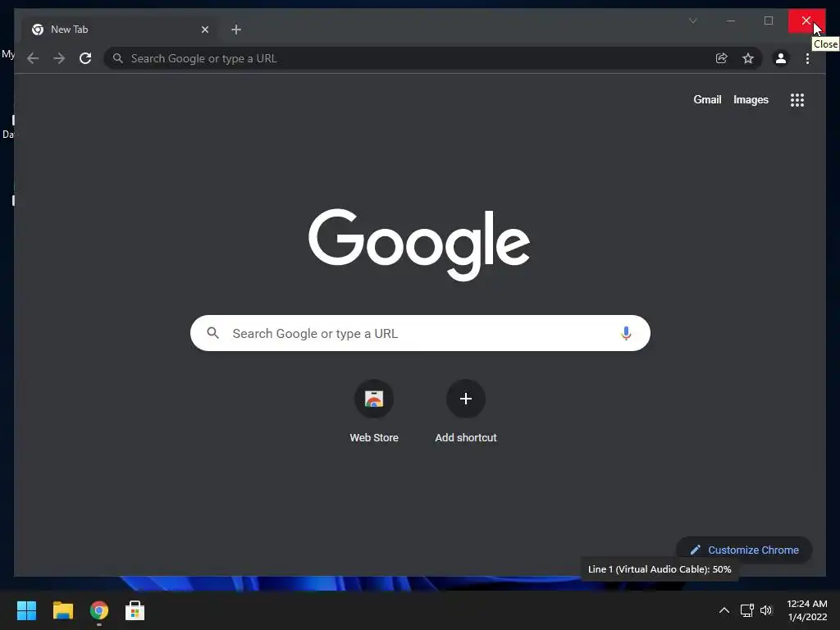Screen dimensions: 840x630
Task: Open Microsoft Store from taskbar
Action: click(135, 610)
